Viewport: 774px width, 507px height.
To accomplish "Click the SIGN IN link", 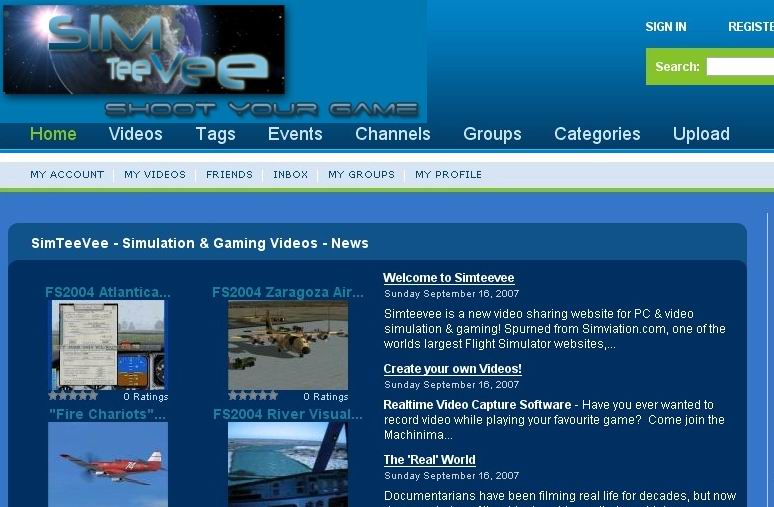I will [x=666, y=27].
